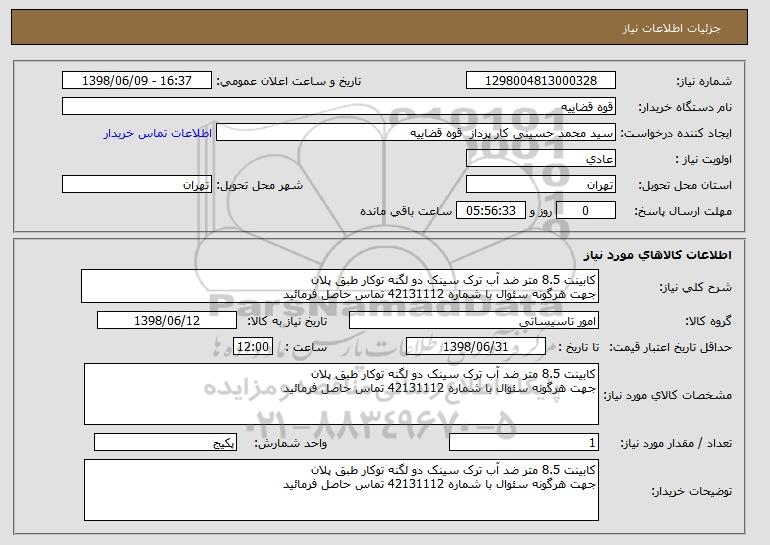Screen dimensions: 770x545
Task: Click the label تعداد / مقدار مورد نیاز
Action: point(676,443)
